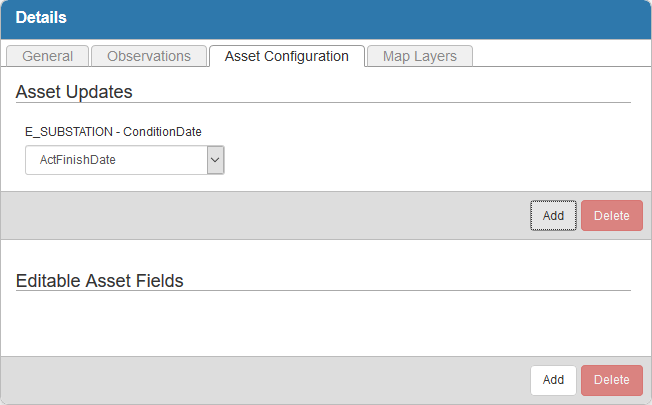Click Add in the Asset Updates section

point(553,215)
